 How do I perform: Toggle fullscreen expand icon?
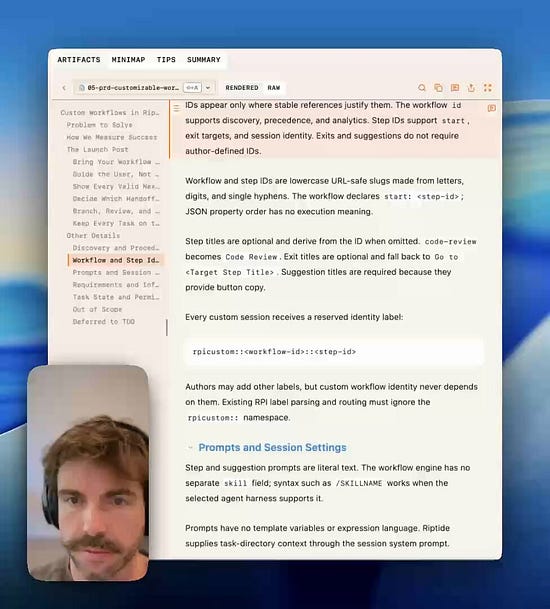click(x=488, y=88)
